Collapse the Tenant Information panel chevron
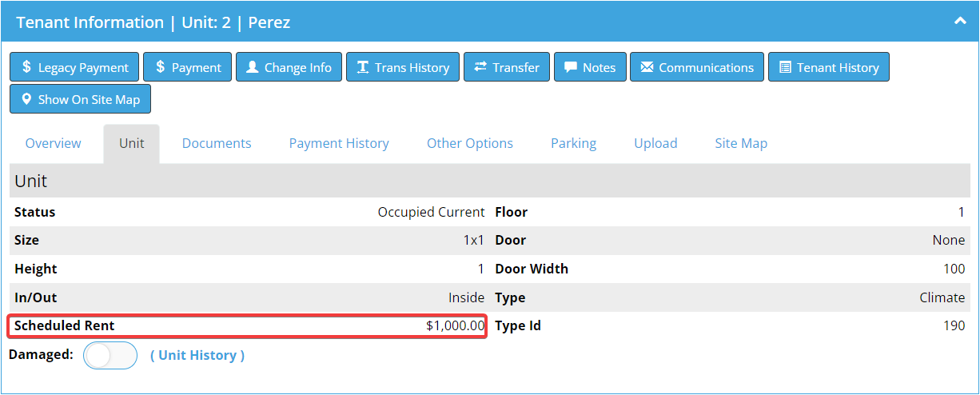 click(960, 22)
